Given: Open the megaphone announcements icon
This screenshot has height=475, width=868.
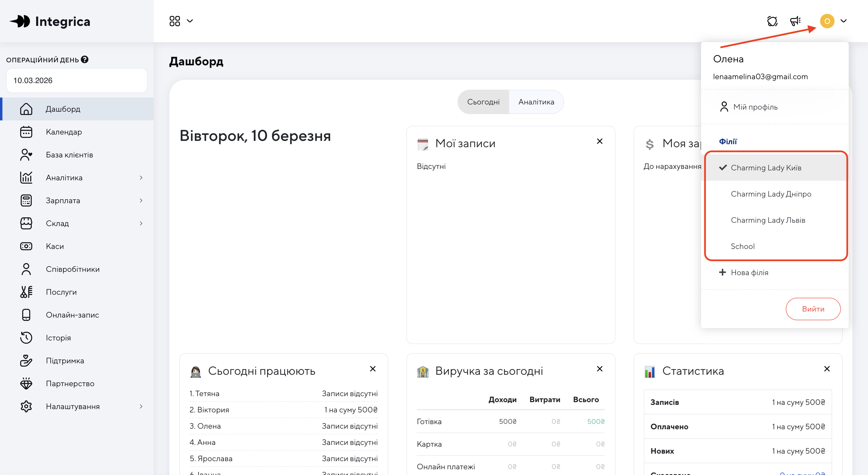Looking at the screenshot, I should coord(795,21).
